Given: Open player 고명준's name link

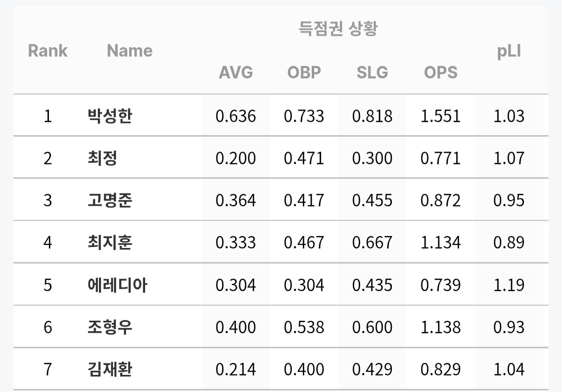Looking at the screenshot, I should pos(110,200).
